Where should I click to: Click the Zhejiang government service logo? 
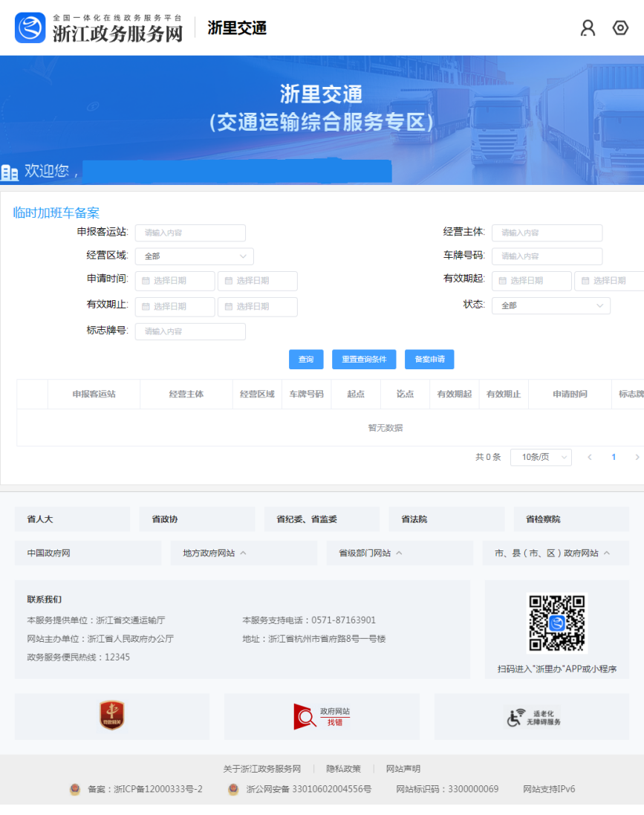point(99,28)
